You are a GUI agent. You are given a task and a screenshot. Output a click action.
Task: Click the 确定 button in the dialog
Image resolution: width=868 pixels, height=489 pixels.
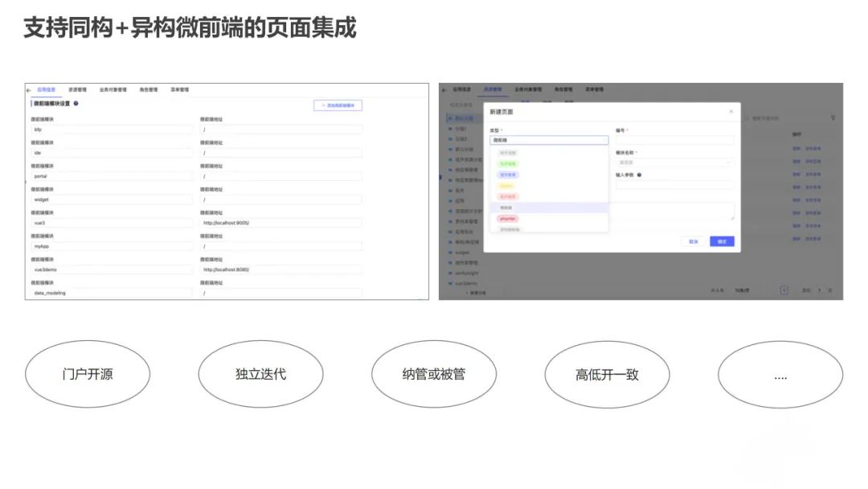723,241
